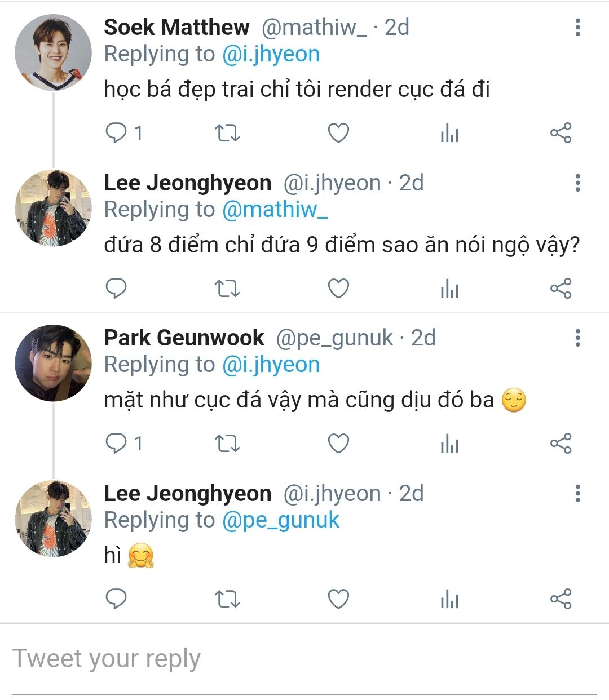Screen dimensions: 609x700
Task: Open the @pe_gunuk mention link
Action: pos(281,520)
